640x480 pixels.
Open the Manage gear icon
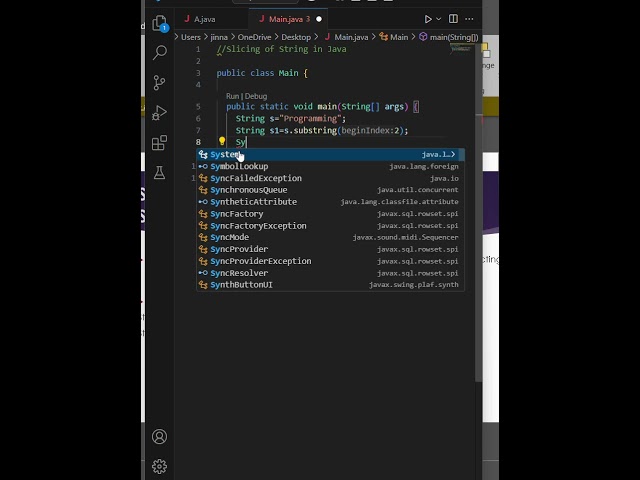click(x=159, y=466)
